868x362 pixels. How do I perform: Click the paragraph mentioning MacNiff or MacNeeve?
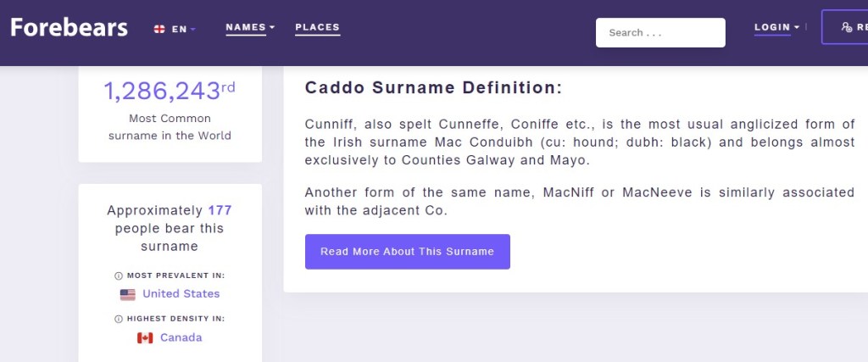[579, 201]
